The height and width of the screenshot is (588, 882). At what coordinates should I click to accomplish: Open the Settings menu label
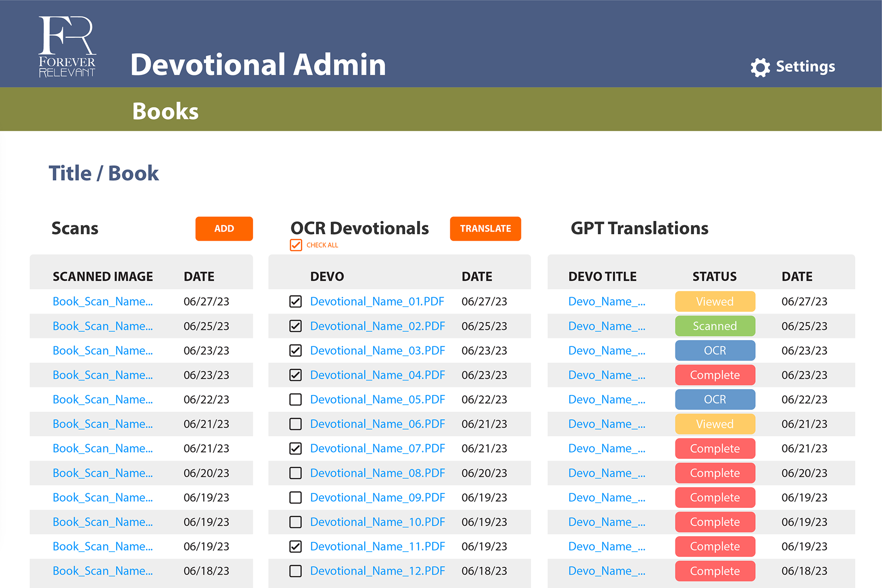point(805,67)
